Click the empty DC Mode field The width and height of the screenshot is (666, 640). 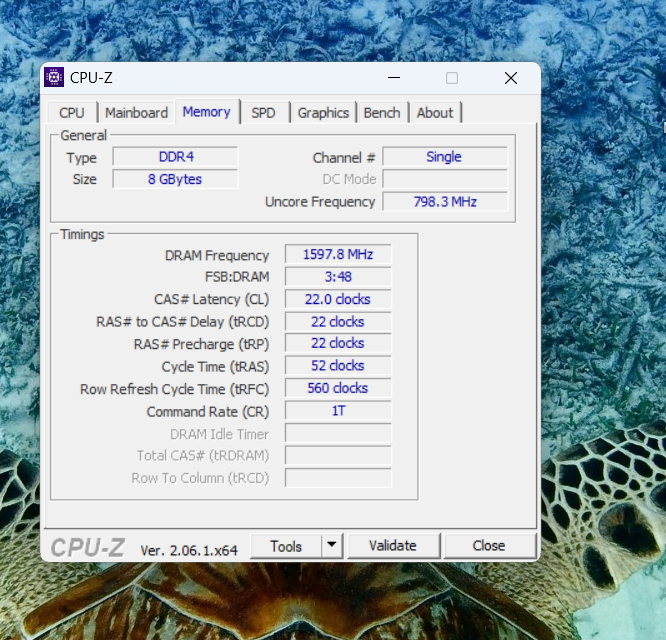coord(445,179)
